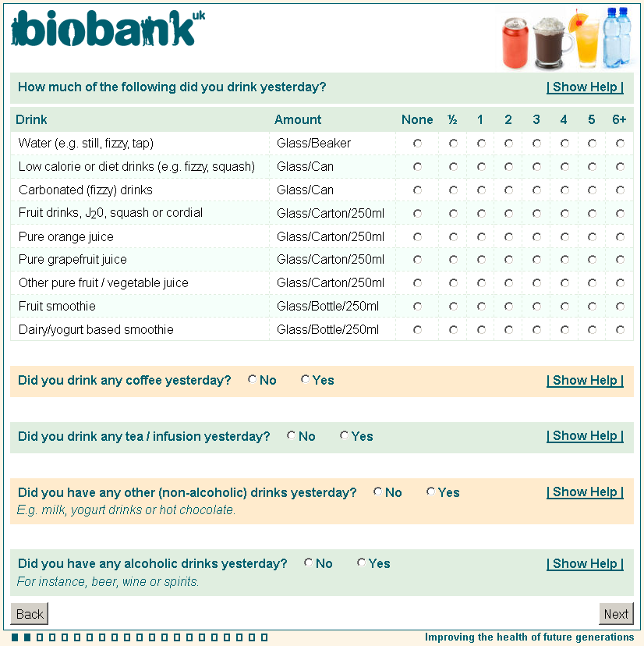Click the blue water bottles image
The width and height of the screenshot is (644, 646).
pyautogui.click(x=616, y=37)
